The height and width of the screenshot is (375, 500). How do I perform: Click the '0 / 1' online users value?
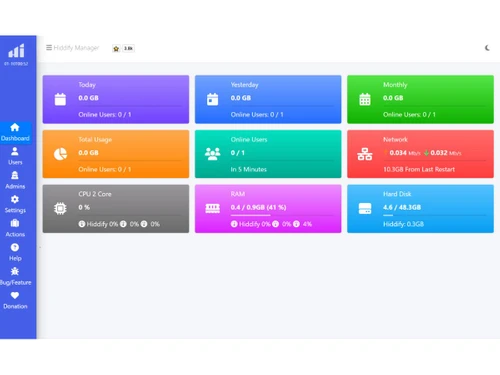click(x=238, y=153)
